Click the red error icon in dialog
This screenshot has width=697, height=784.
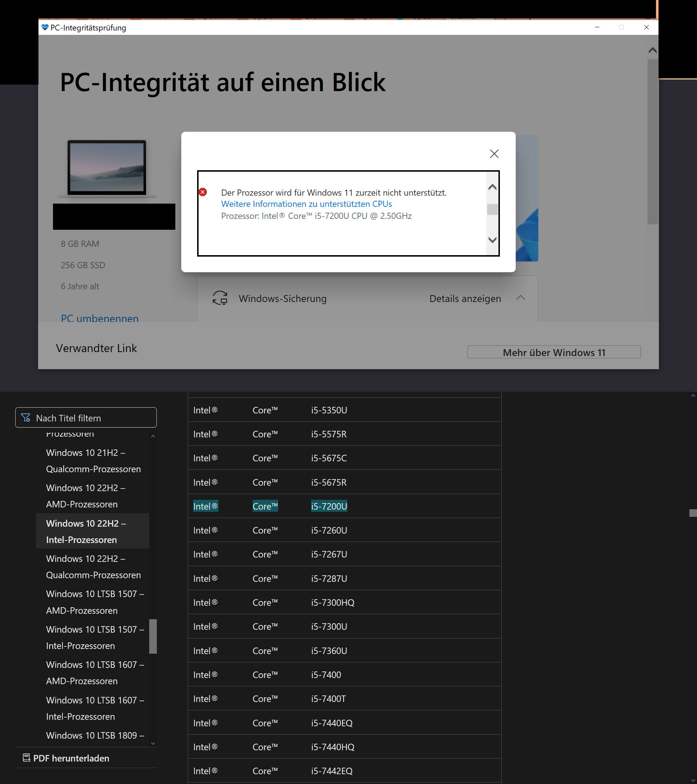tap(203, 192)
